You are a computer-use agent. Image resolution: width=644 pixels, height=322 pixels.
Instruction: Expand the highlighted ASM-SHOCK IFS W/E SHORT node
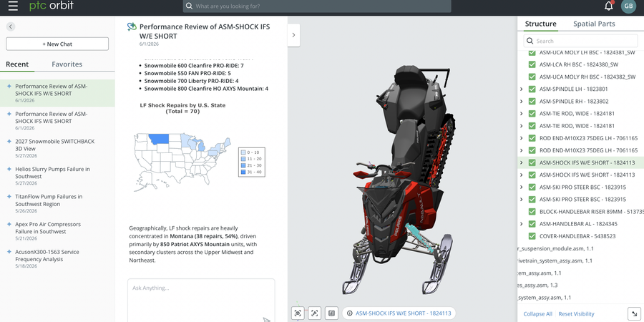[x=521, y=162]
